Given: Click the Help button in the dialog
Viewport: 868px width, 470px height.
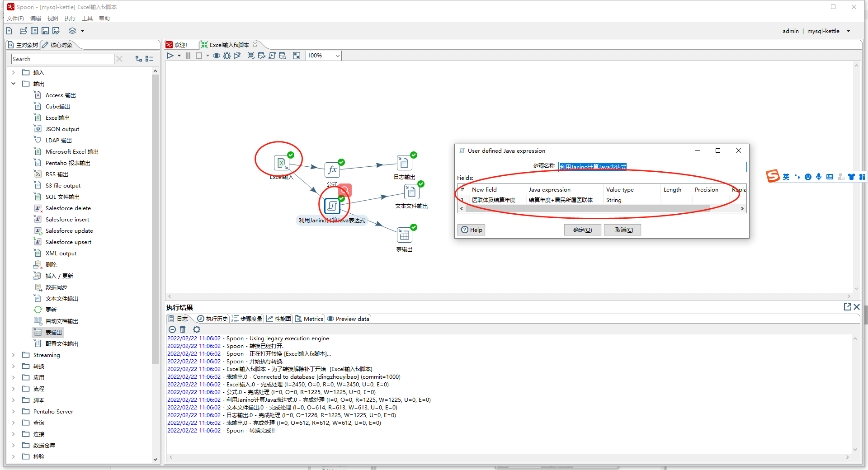Looking at the screenshot, I should click(471, 230).
